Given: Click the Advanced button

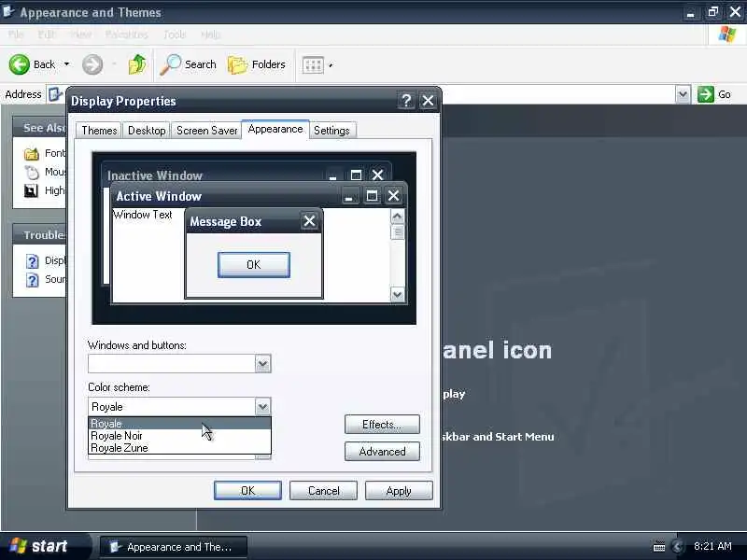Looking at the screenshot, I should coord(382,452).
